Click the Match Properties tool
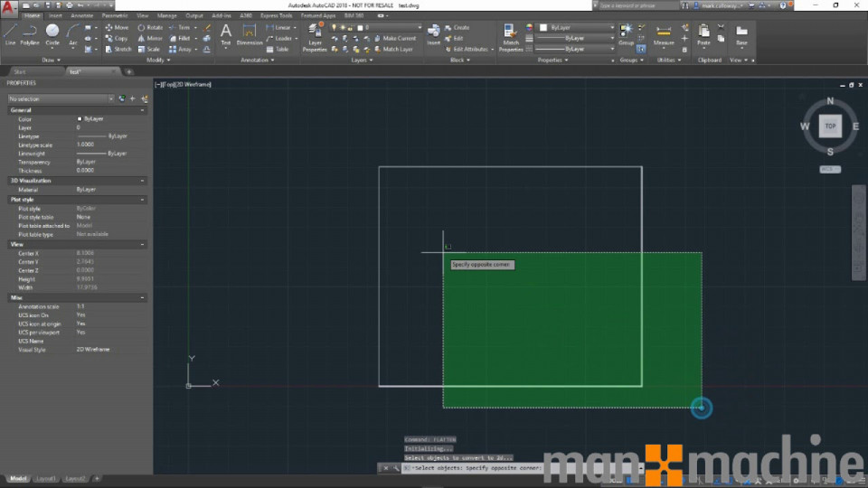868x488 pixels. click(511, 36)
